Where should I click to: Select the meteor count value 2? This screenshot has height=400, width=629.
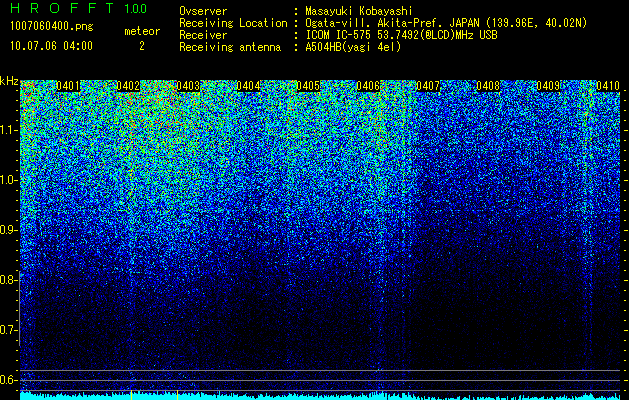(142, 46)
